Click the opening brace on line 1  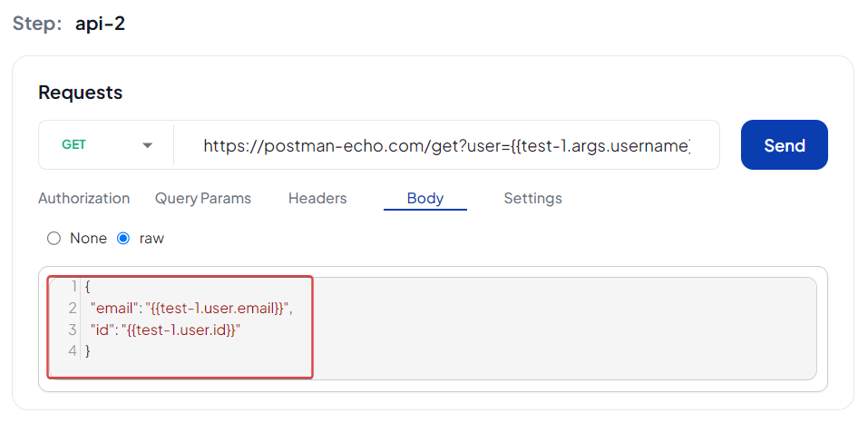pos(88,287)
